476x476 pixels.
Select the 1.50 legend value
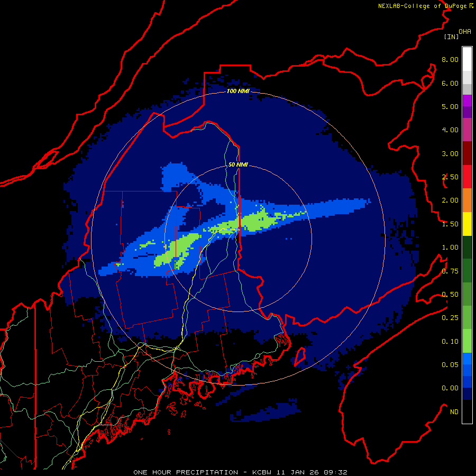(x=450, y=224)
